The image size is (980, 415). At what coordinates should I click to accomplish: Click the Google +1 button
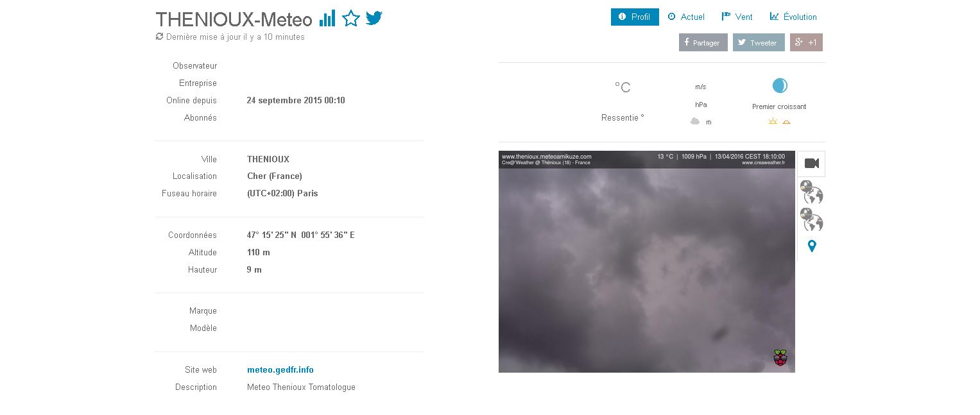(806, 42)
